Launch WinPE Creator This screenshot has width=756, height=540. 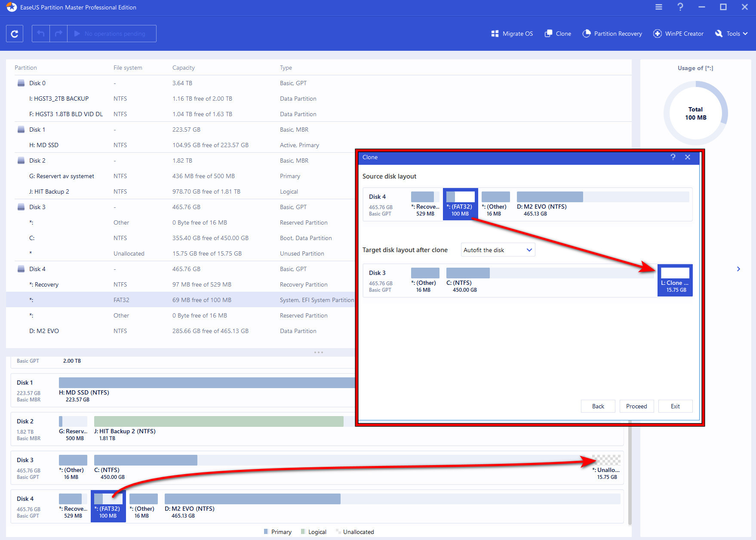click(678, 34)
